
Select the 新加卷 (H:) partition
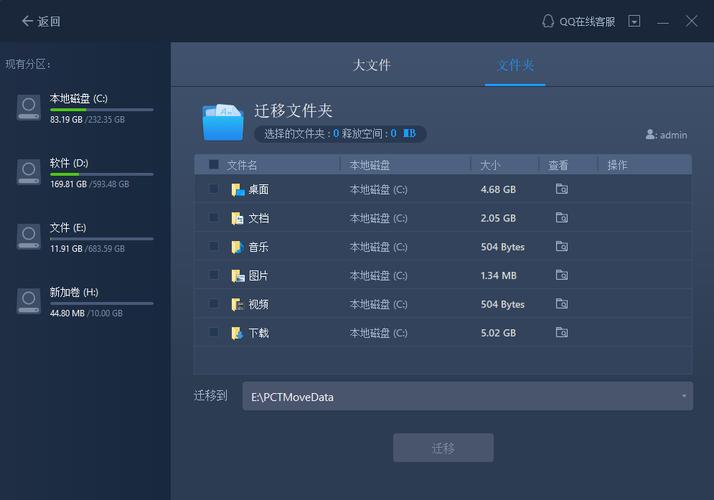point(85,302)
